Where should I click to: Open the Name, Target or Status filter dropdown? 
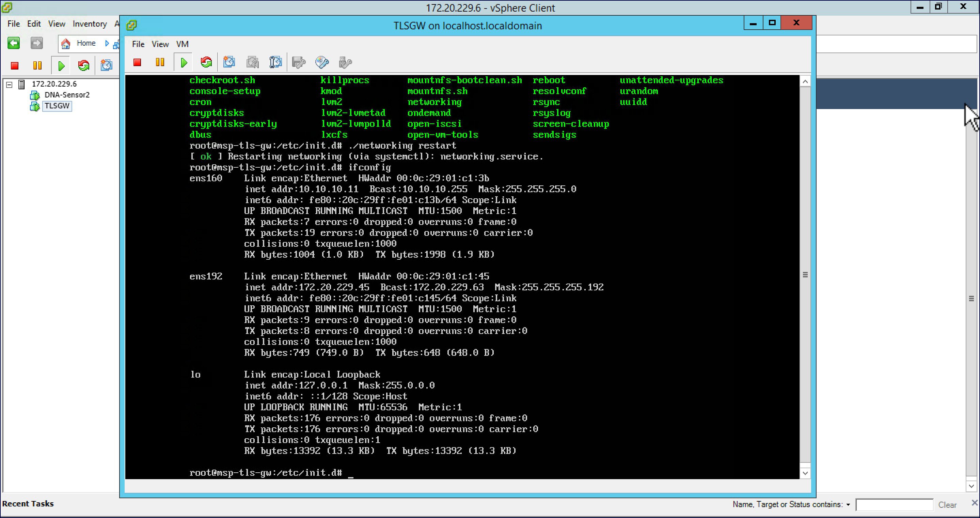point(848,504)
